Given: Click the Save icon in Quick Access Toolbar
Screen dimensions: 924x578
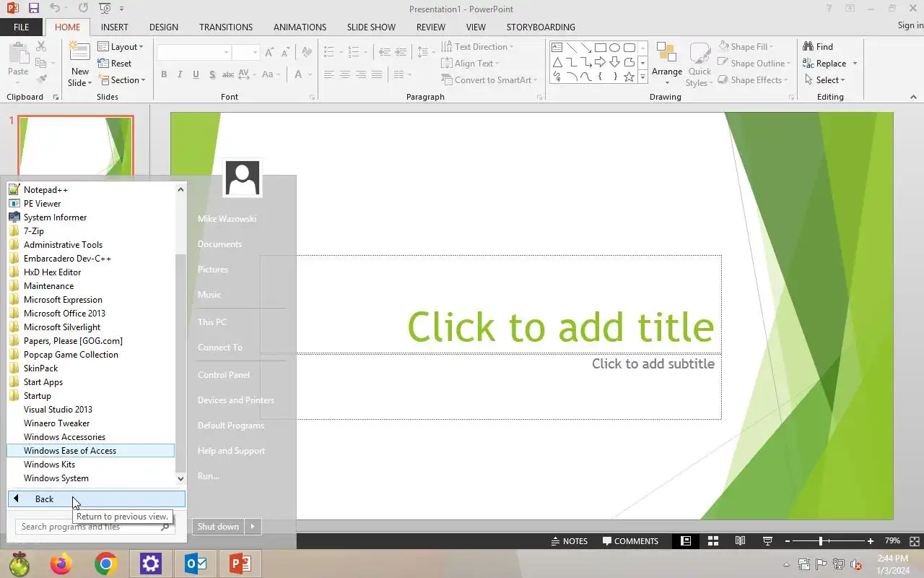Looking at the screenshot, I should pyautogui.click(x=33, y=9).
